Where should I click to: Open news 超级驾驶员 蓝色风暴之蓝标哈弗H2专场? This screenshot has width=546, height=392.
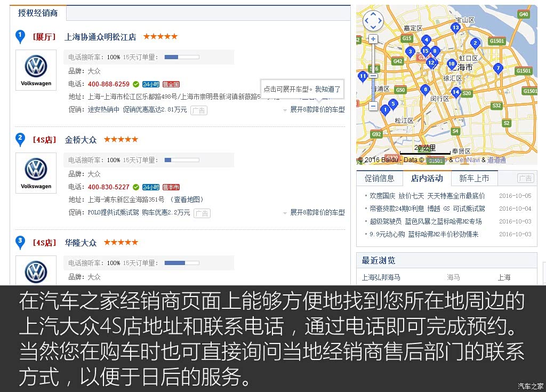[425, 221]
